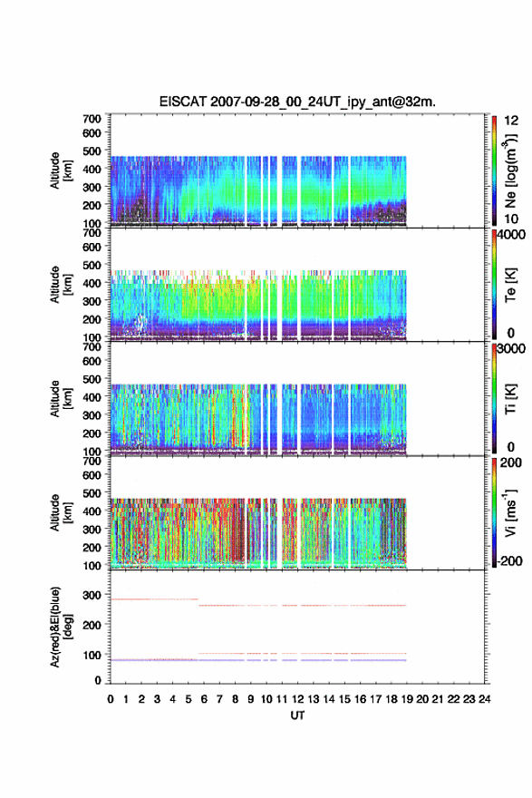This screenshot has width=532, height=798.
Task: Click the Te colorbar scale
Action: click(x=494, y=285)
